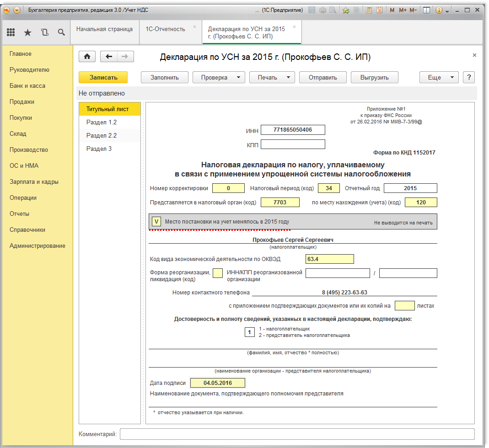Screen dimensions: 489x448
Task: Click the home icon button in the form
Action: point(87,56)
